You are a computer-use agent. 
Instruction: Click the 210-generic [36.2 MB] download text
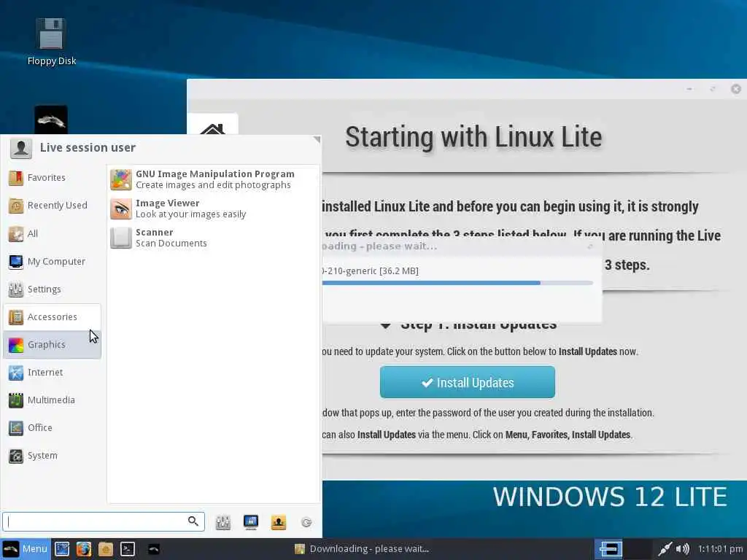tap(371, 271)
